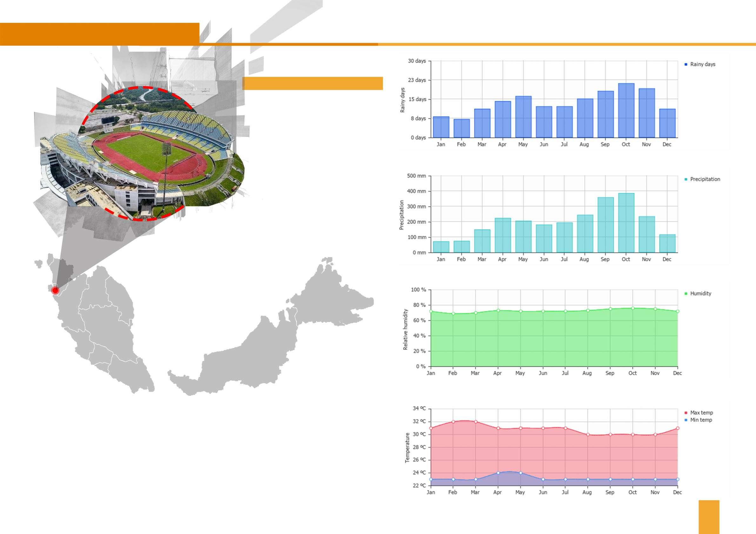Click the October bar in Rainy days chart

[626, 110]
